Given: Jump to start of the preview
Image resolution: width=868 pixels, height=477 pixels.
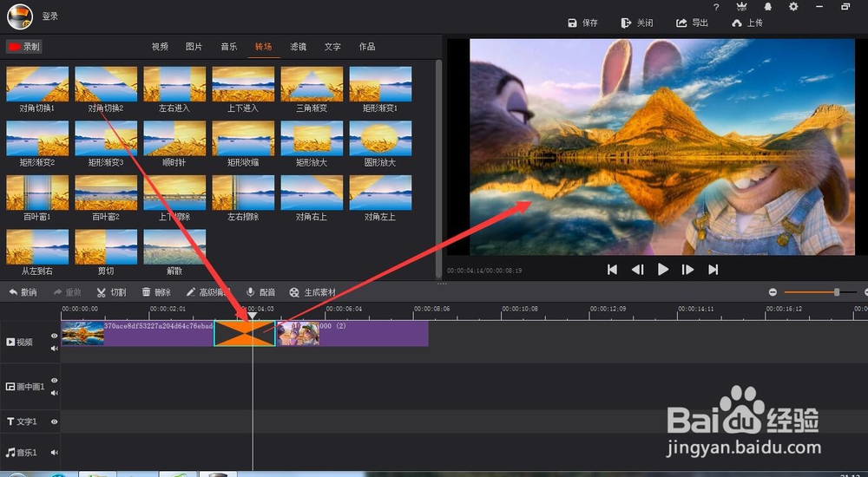Looking at the screenshot, I should click(x=612, y=270).
